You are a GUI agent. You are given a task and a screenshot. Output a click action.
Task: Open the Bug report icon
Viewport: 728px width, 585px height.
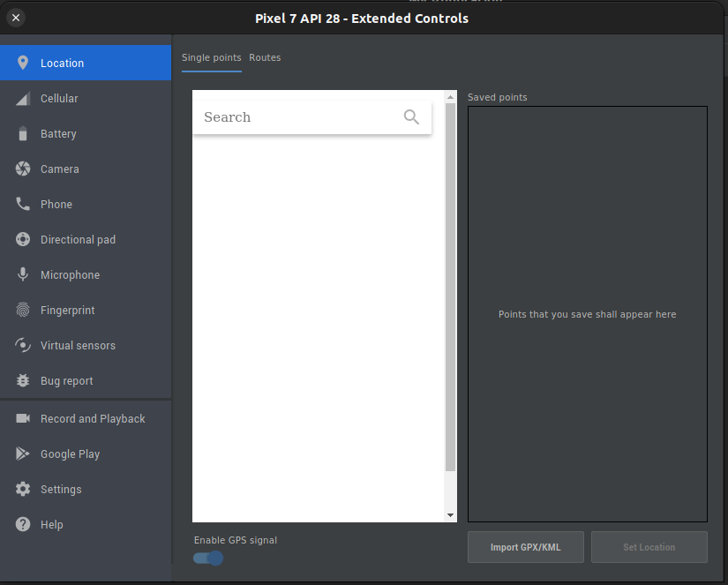point(23,380)
